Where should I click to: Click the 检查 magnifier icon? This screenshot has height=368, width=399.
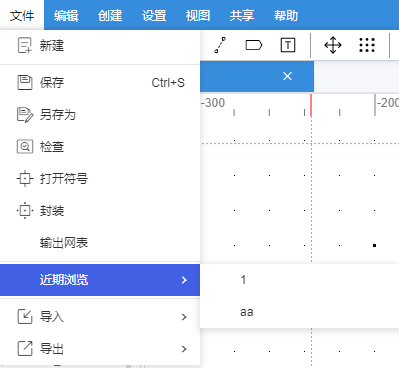click(x=25, y=147)
